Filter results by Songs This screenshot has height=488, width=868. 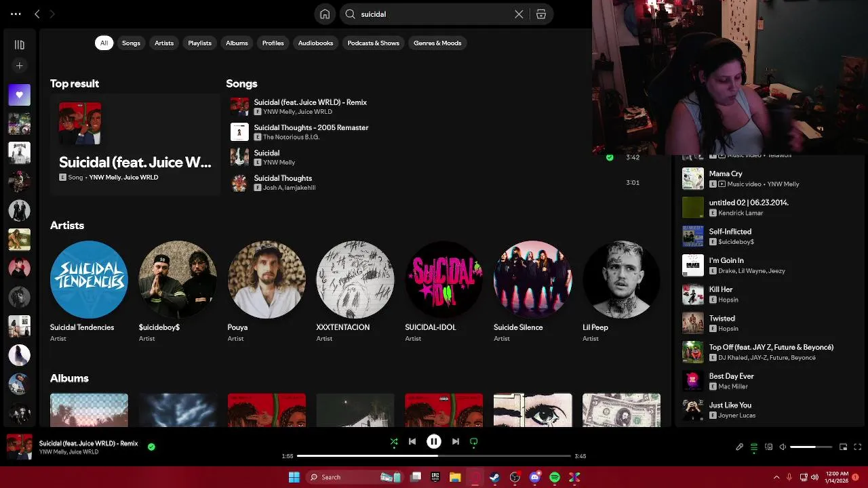click(131, 43)
